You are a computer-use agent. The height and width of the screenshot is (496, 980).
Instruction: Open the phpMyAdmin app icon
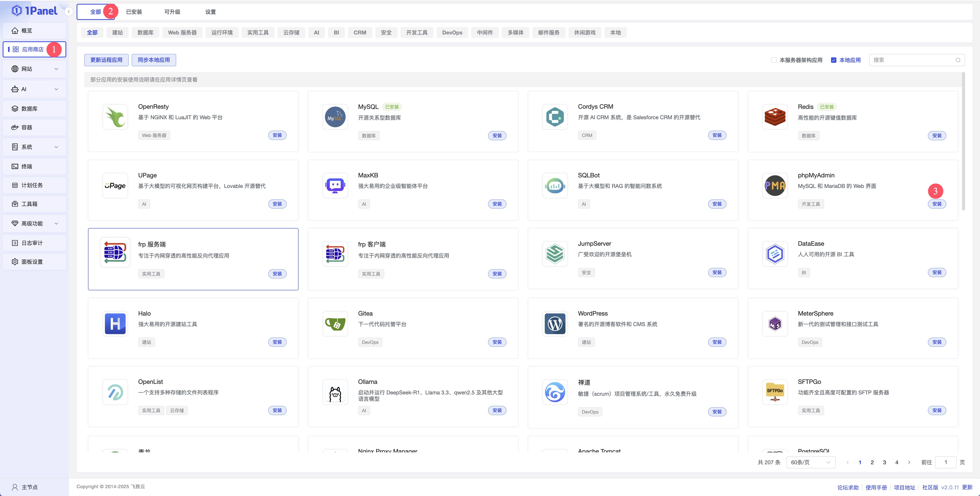point(775,185)
